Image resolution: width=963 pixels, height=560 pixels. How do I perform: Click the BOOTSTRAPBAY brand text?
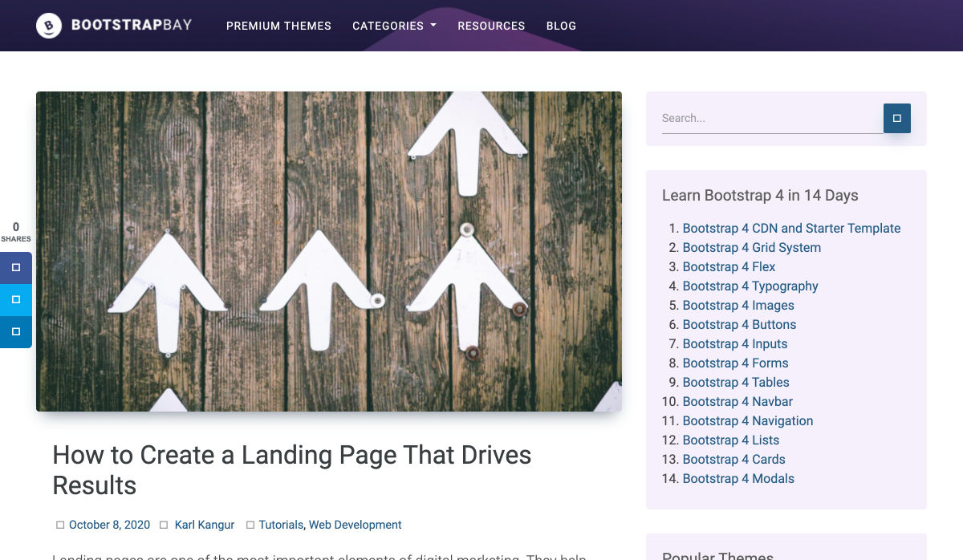tap(132, 25)
